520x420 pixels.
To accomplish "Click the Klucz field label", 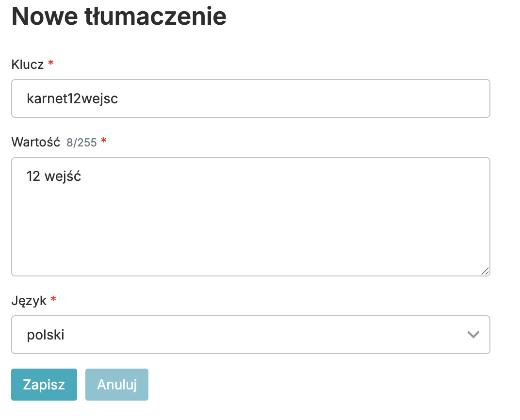I will [28, 64].
